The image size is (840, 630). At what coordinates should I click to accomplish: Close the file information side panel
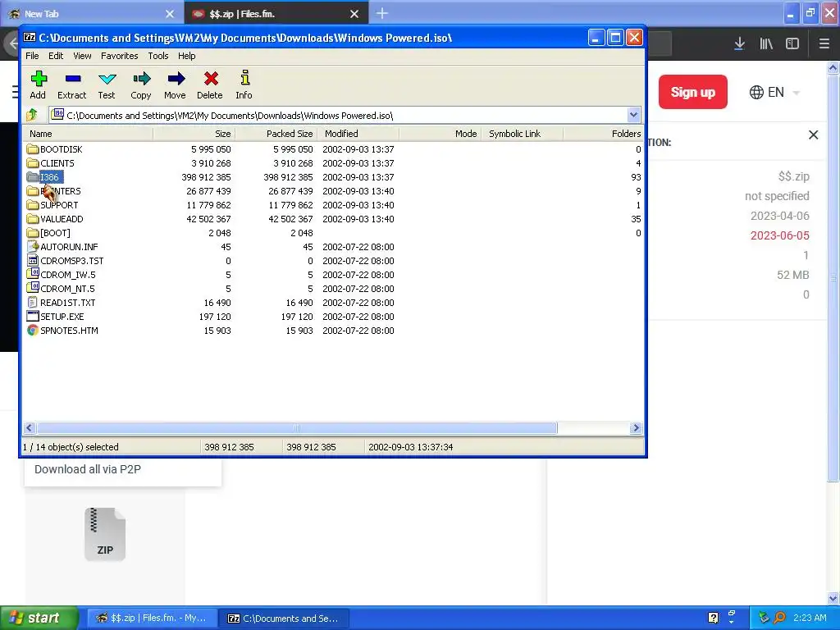(813, 135)
